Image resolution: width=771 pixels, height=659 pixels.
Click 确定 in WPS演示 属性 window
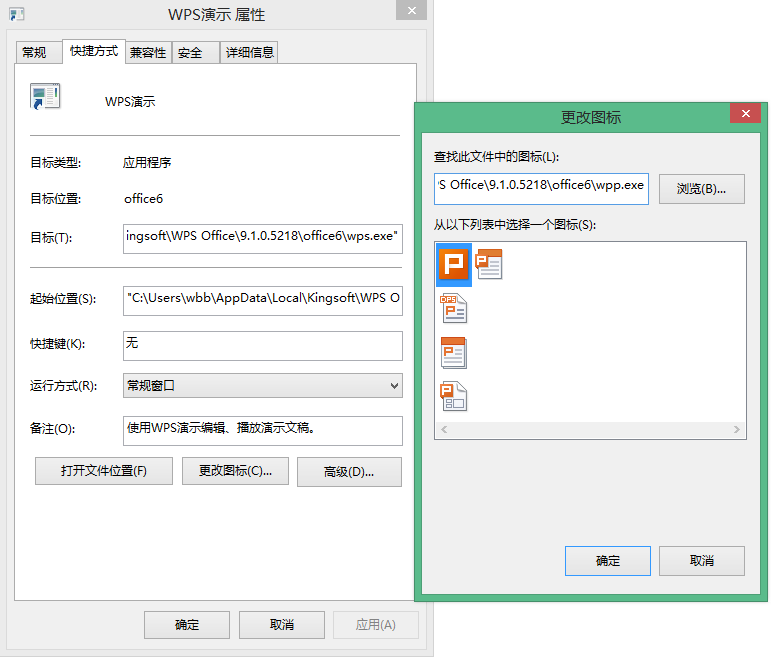(x=187, y=625)
